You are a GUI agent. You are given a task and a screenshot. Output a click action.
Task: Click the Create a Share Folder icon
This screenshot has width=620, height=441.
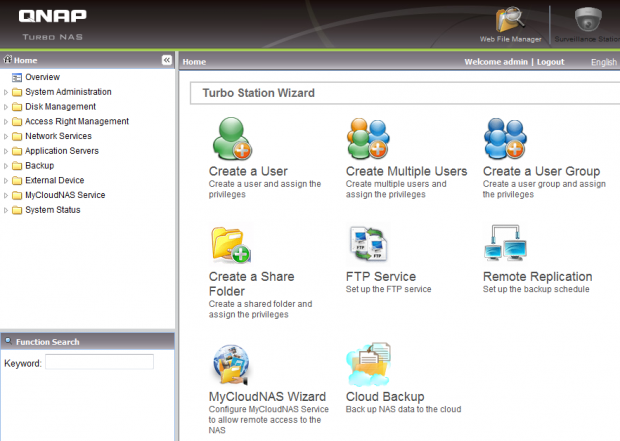[231, 244]
